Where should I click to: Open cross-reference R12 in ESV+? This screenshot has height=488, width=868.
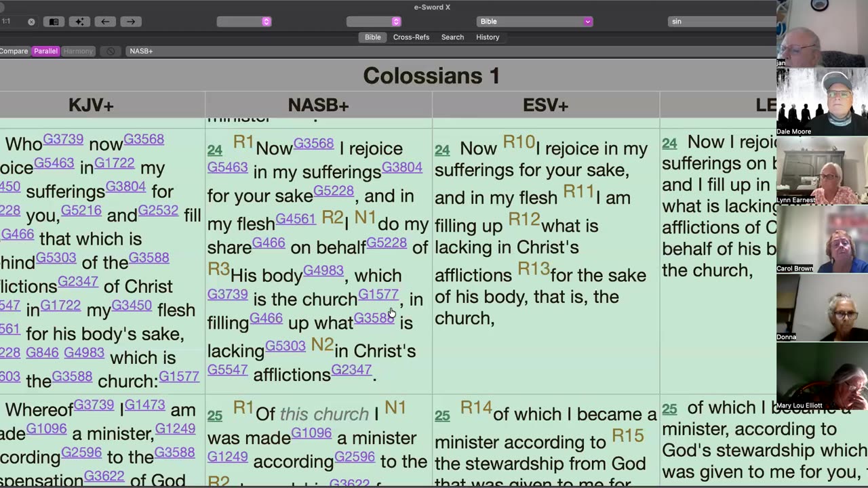[524, 220]
